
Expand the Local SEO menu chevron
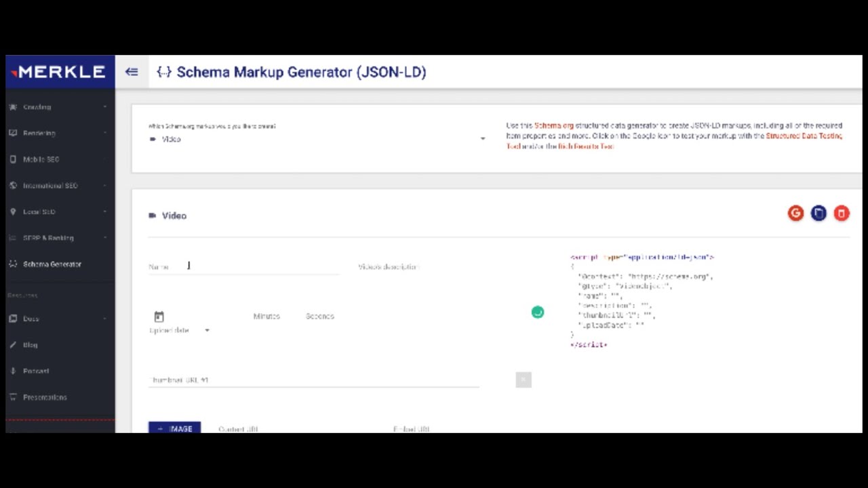coord(104,211)
